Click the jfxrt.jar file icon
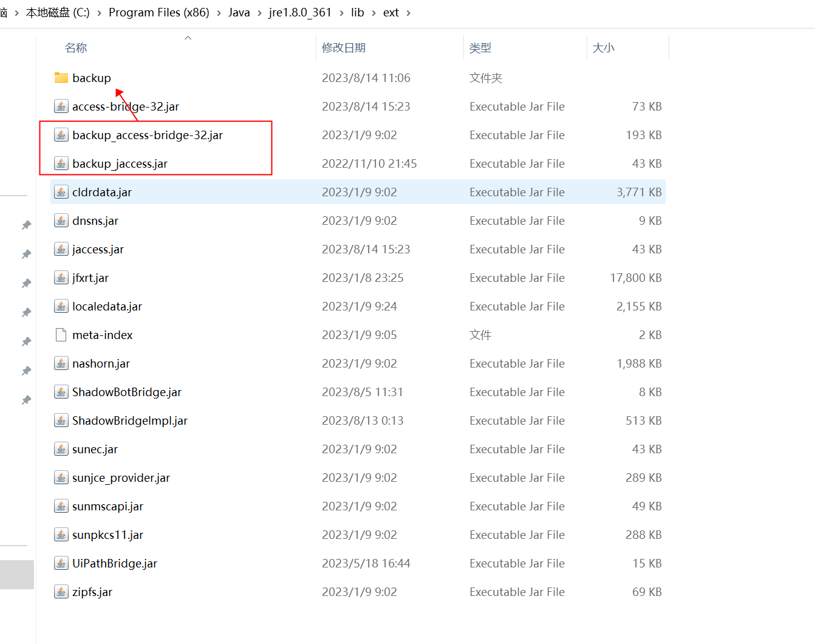The height and width of the screenshot is (644, 815). coord(61,278)
